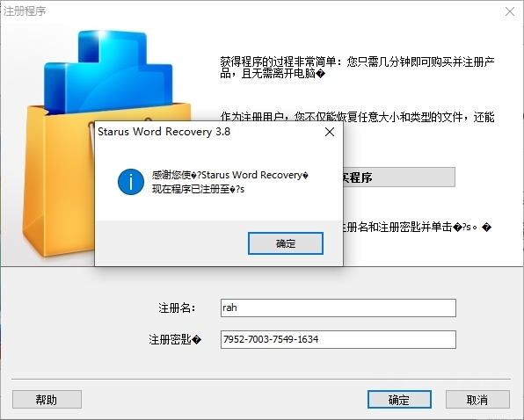Click the 感谢您使用 Starus Word Recovery message text
Screen dimensions: 524x420
(230, 175)
